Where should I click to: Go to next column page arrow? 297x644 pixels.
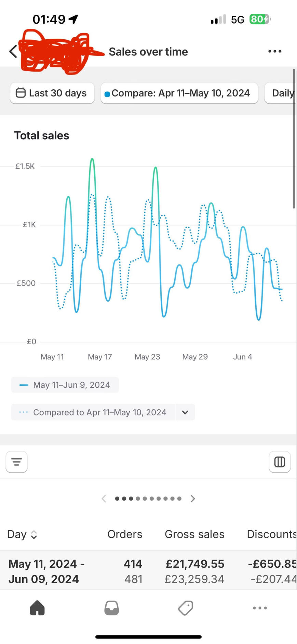click(193, 499)
